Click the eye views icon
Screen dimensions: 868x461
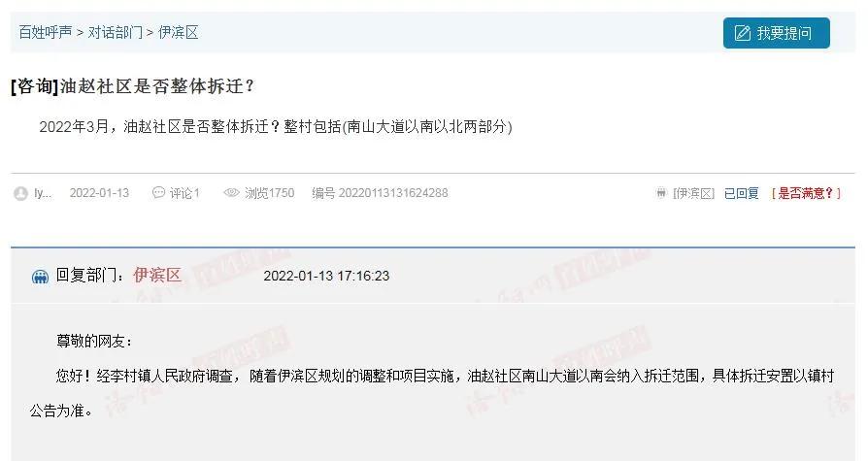pyautogui.click(x=231, y=192)
